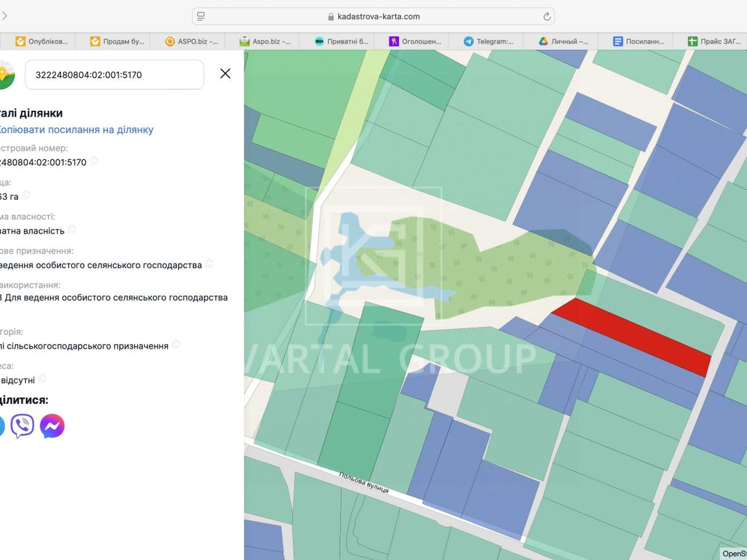
Task: Reload the page in Safari
Action: 547,17
